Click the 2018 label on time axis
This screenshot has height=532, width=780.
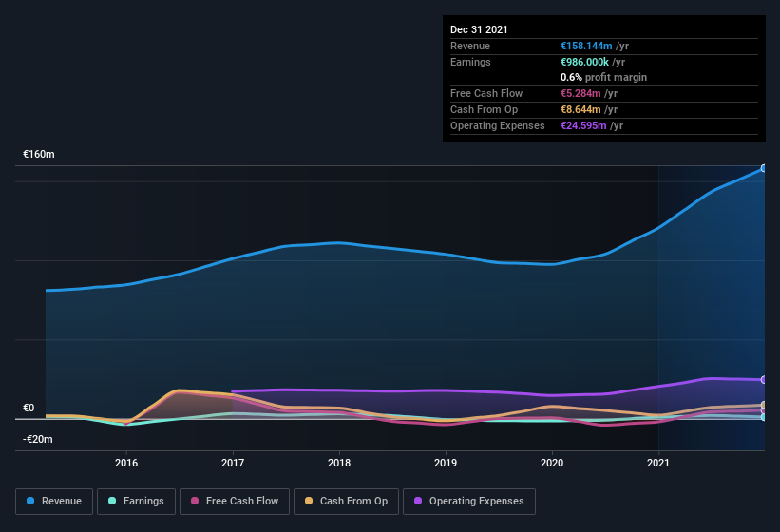[x=339, y=463]
